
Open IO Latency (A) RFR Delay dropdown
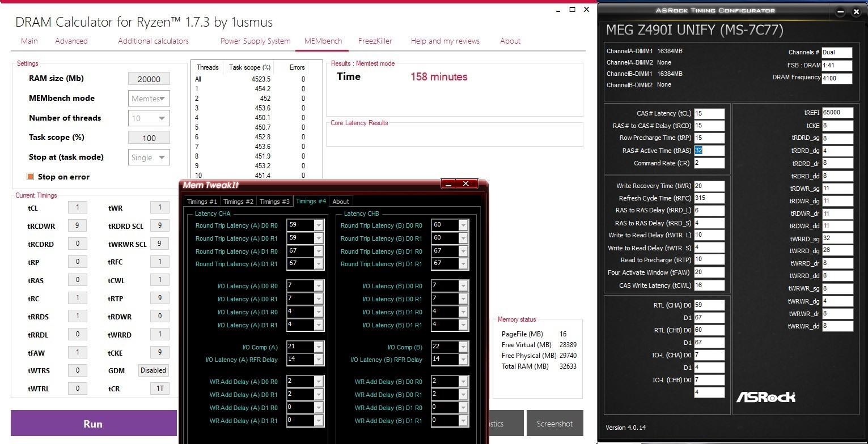(x=319, y=360)
